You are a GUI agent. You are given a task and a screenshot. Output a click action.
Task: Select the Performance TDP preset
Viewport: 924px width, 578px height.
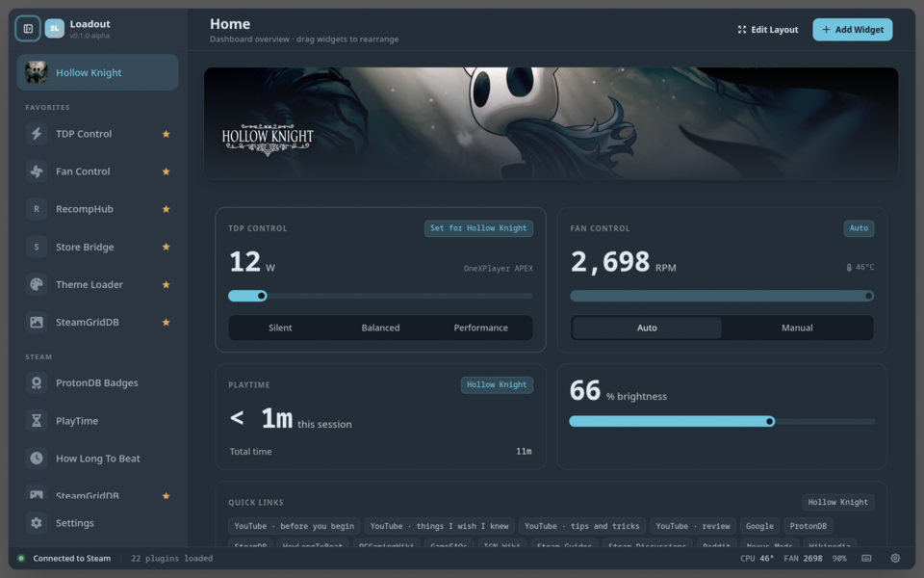pos(480,328)
